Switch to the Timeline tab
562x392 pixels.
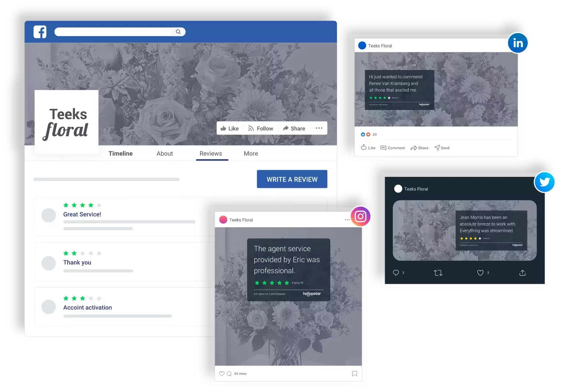click(120, 153)
